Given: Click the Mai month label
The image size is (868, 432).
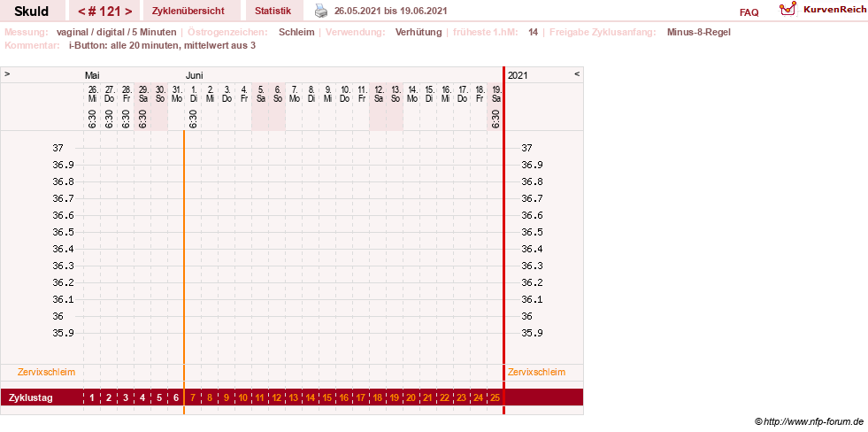Looking at the screenshot, I should pyautogui.click(x=92, y=75).
